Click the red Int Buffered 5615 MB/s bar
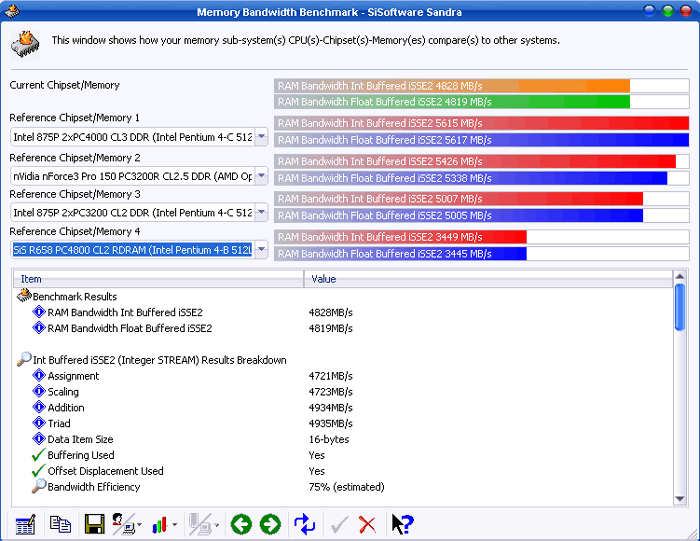Viewport: 700px width, 541px height. coord(482,123)
